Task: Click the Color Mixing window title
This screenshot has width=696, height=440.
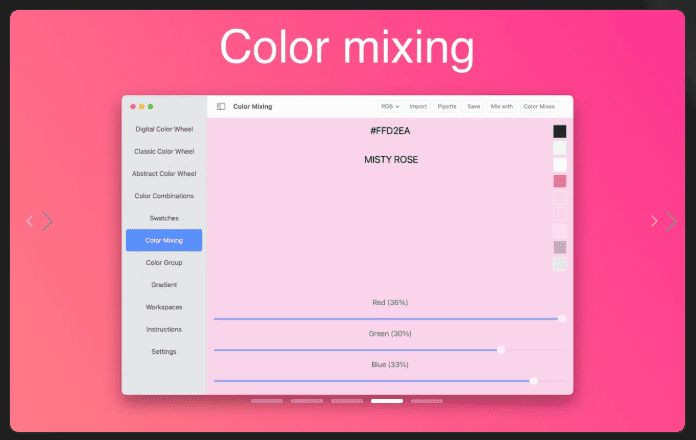Action: point(253,107)
